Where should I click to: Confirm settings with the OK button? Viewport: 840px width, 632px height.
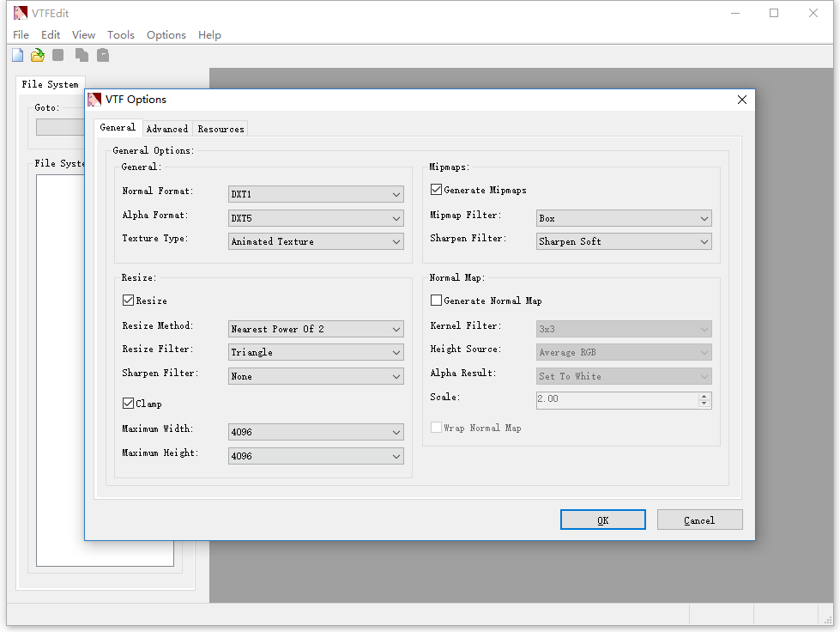602,520
